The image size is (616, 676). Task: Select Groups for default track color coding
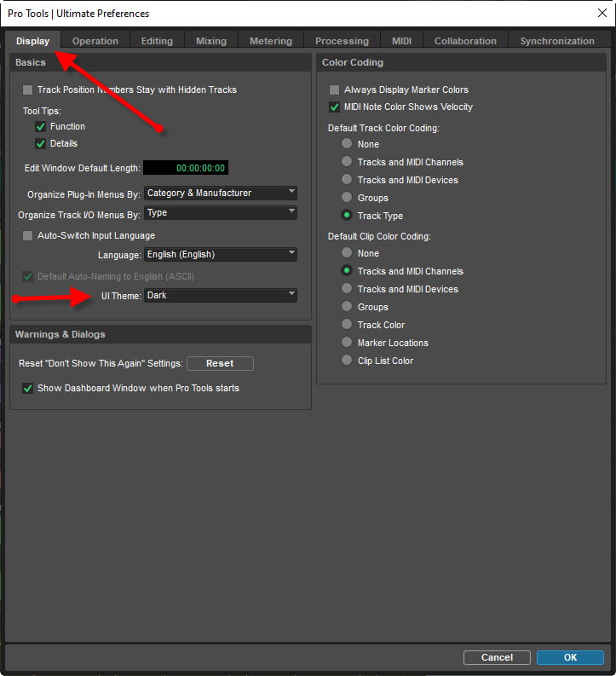coord(347,198)
